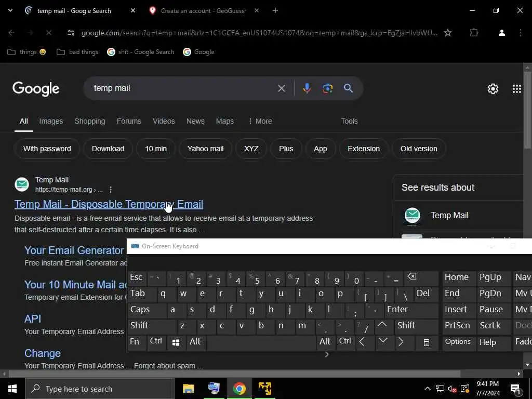Show hidden system tray icons
Image resolution: width=532 pixels, height=399 pixels.
point(428,389)
